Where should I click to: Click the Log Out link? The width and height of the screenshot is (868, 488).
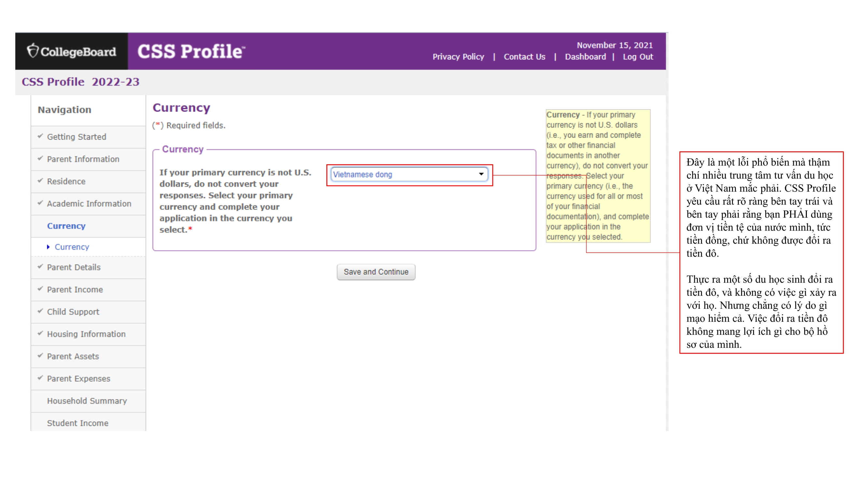638,57
